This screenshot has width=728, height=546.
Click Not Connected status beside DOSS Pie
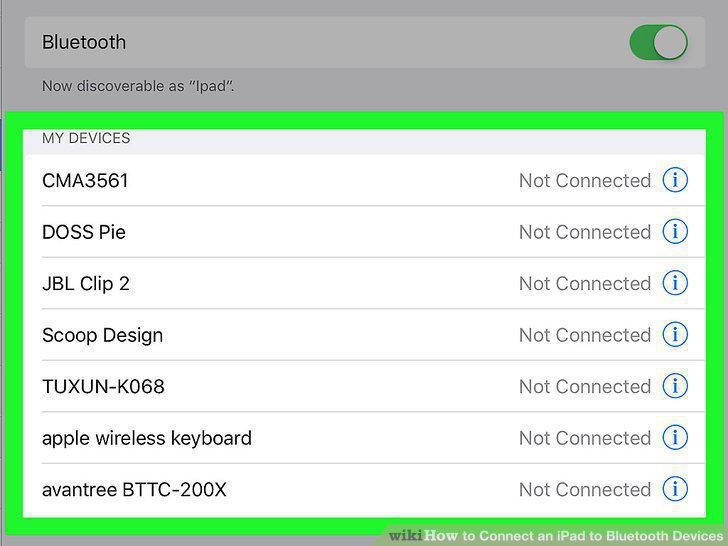click(x=585, y=232)
